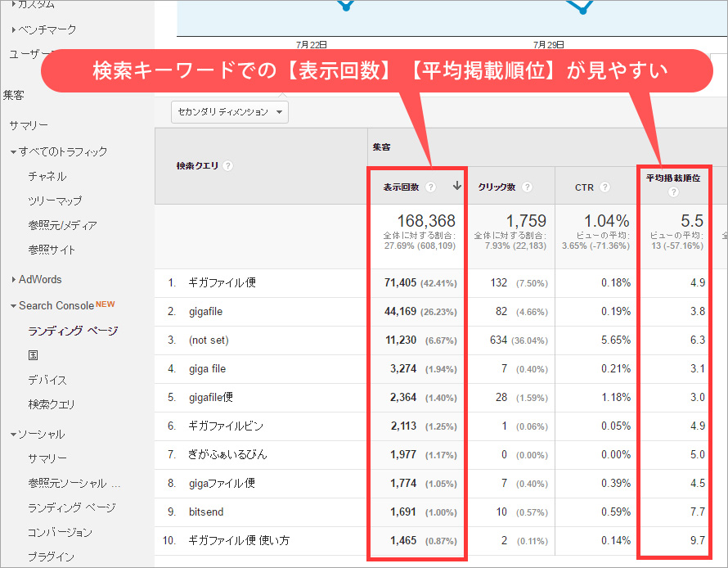
Task: Open help icon under 平均掲載順位 header
Action: click(x=673, y=192)
